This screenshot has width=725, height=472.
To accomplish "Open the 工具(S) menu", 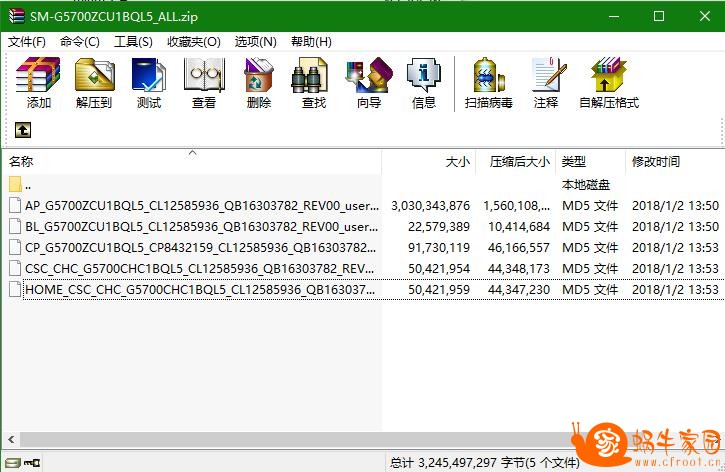I will pos(133,42).
